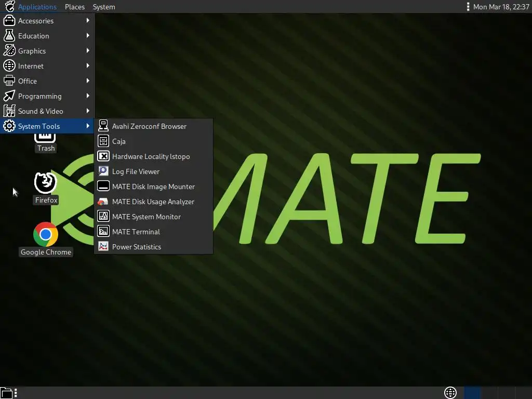This screenshot has height=399, width=532.
Task: Expand the Graphics submenu arrow
Action: tap(88, 50)
